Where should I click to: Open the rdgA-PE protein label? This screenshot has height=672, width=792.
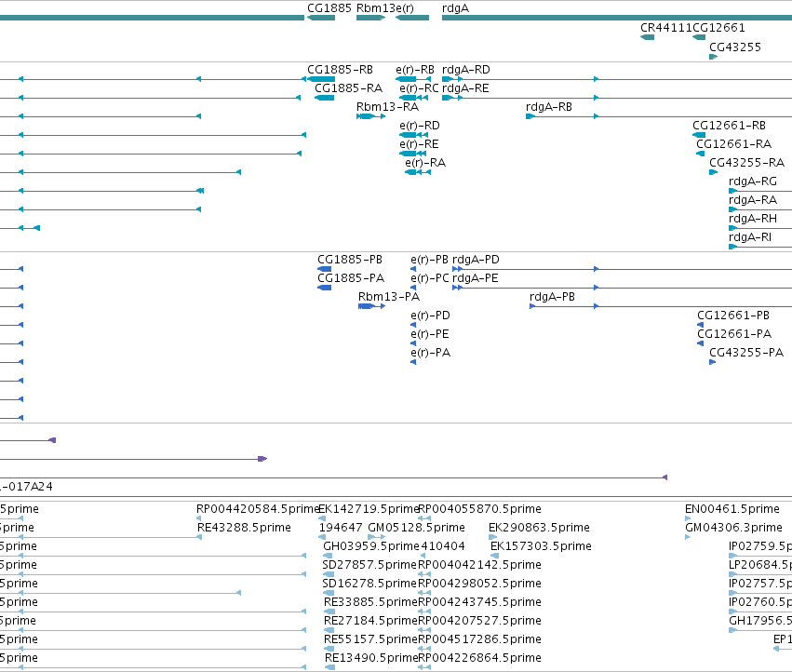click(x=475, y=278)
